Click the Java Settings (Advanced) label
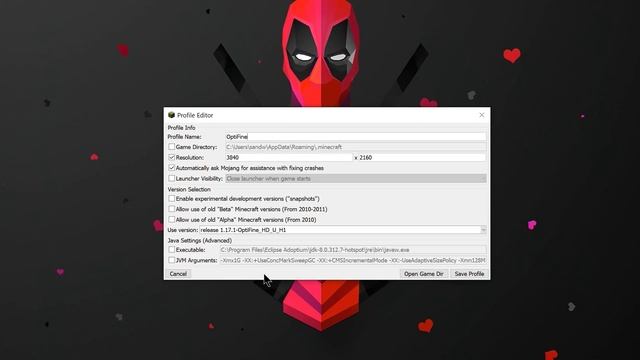The image size is (640, 360). coord(200,240)
